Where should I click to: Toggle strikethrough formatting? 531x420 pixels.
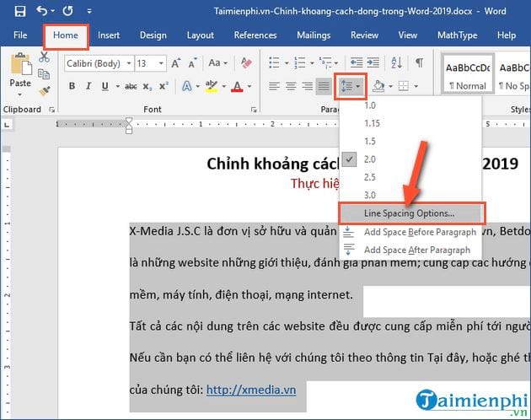tap(131, 86)
